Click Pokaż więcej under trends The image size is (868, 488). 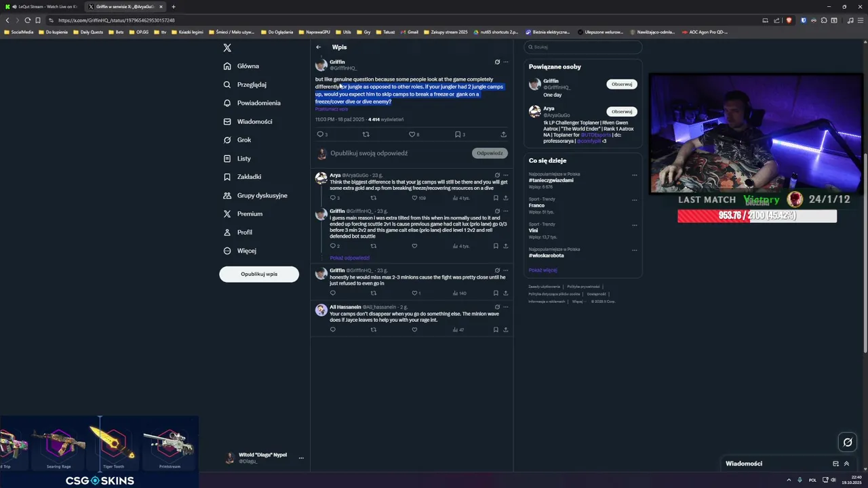pyautogui.click(x=543, y=270)
